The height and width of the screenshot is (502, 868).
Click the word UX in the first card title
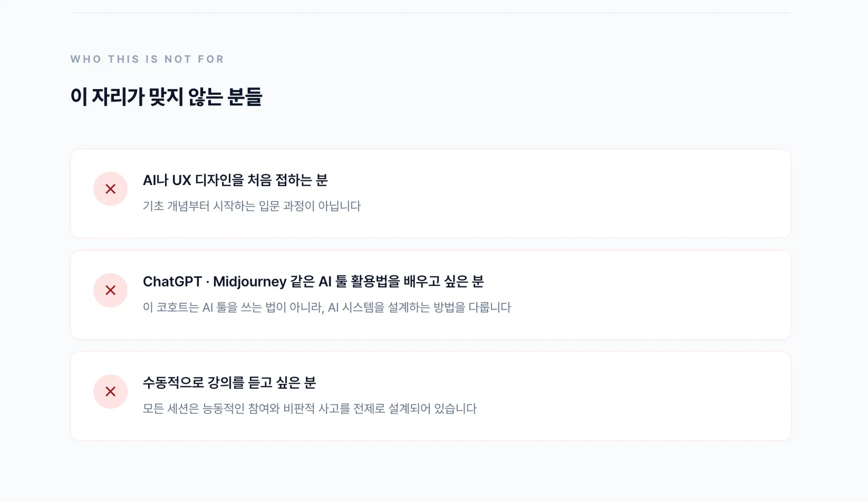[x=181, y=180]
